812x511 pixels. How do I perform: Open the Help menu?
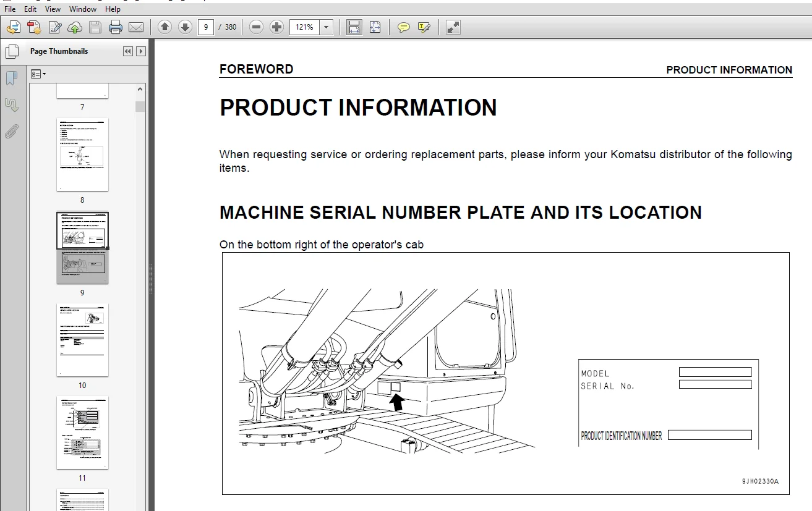[113, 9]
